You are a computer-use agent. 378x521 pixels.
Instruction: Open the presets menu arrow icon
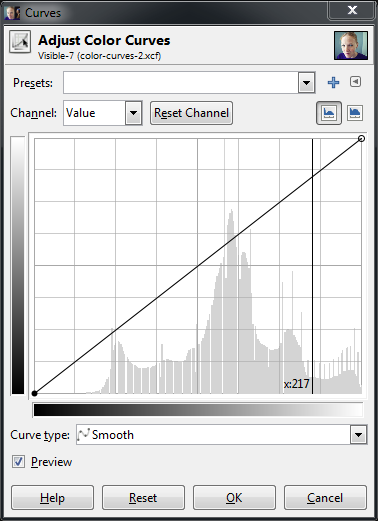pos(355,82)
